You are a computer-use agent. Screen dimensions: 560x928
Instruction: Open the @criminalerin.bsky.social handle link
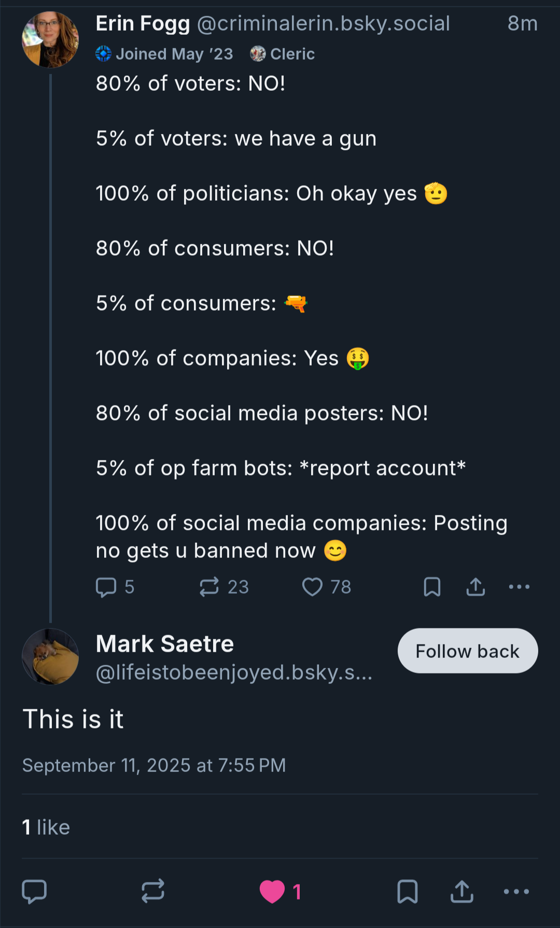coord(323,23)
